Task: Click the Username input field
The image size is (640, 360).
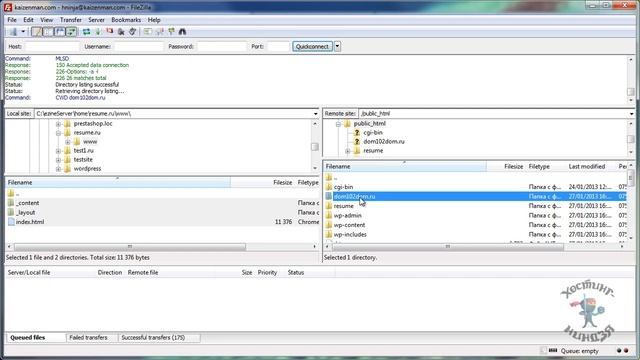Action: pos(138,47)
